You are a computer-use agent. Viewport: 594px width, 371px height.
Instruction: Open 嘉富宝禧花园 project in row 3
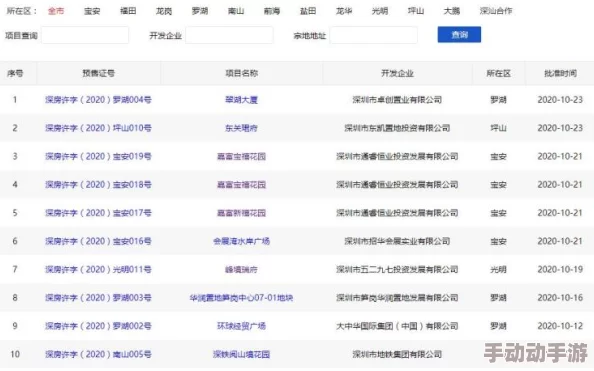pos(241,156)
